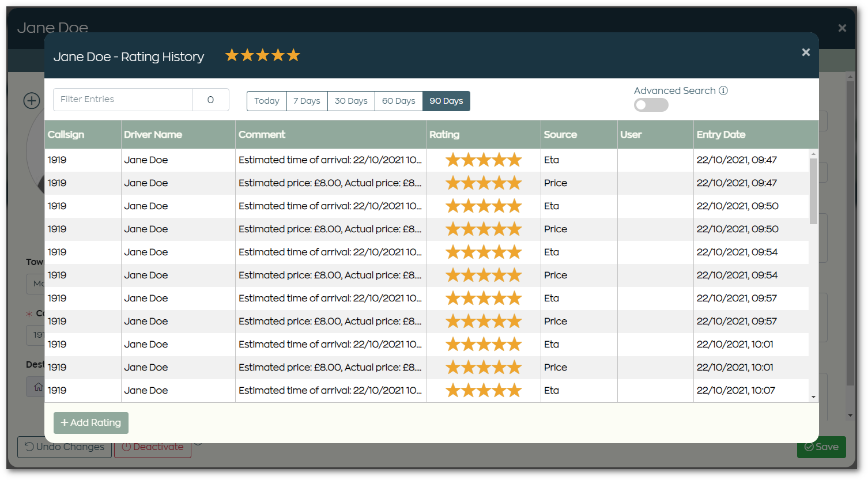Click the third star beside Jane Doe title
The height and width of the screenshot is (480, 868).
[262, 55]
